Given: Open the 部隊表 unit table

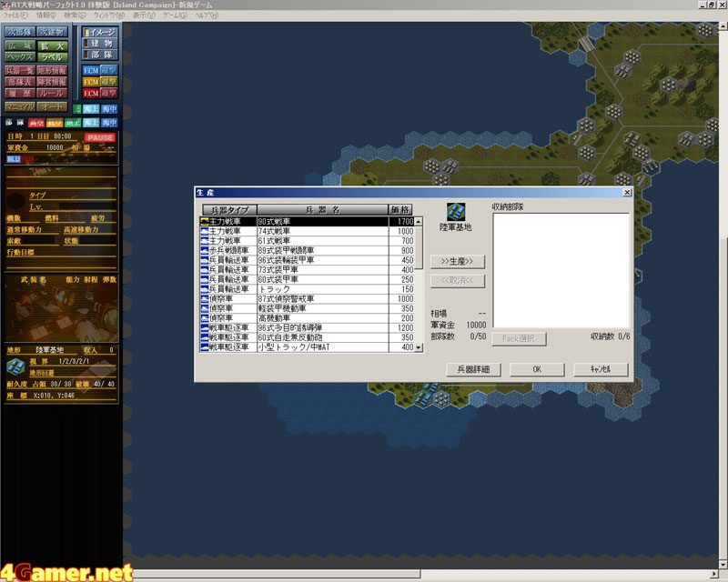Looking at the screenshot, I should (x=20, y=82).
